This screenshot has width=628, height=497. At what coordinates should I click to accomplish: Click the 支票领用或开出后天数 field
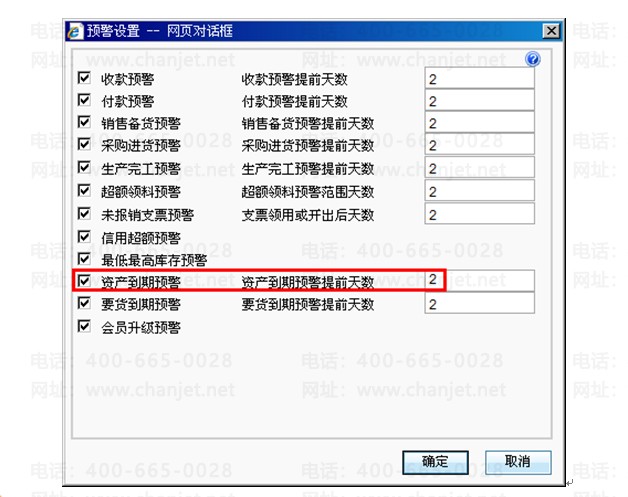click(x=479, y=214)
